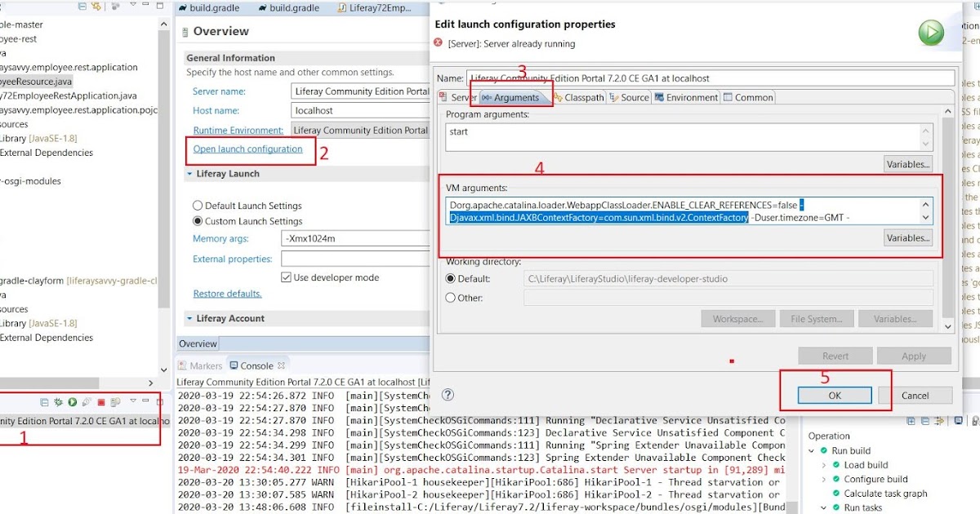Collapse all nodes in the Gradle Operations panel
Viewport: 980px width, 514px height.
(924, 420)
